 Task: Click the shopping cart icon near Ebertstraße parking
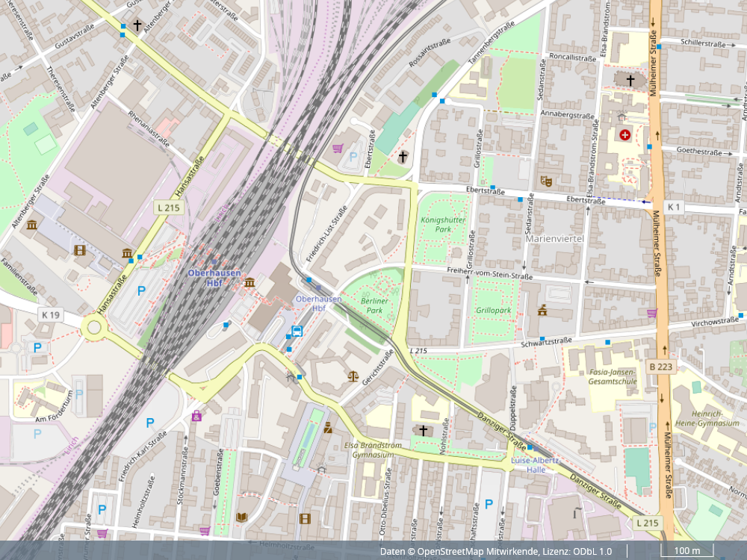(x=338, y=148)
